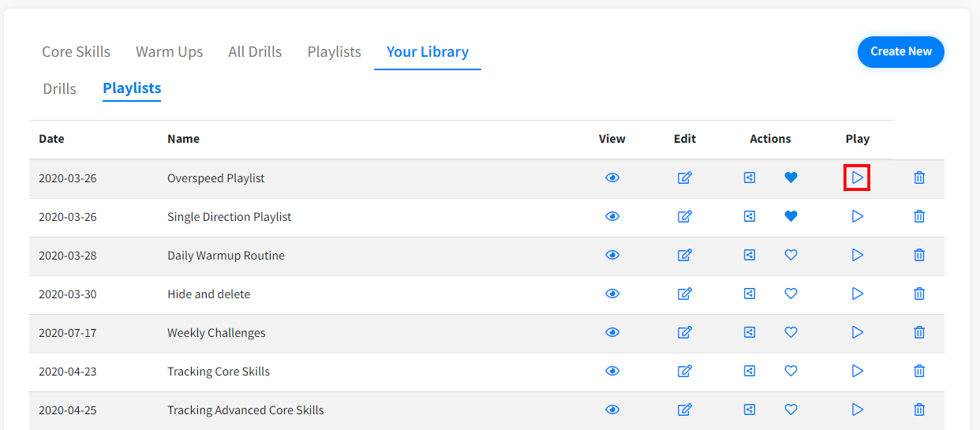Share the Daily Warmup Routine playlist
This screenshot has height=430, width=980.
[x=750, y=255]
